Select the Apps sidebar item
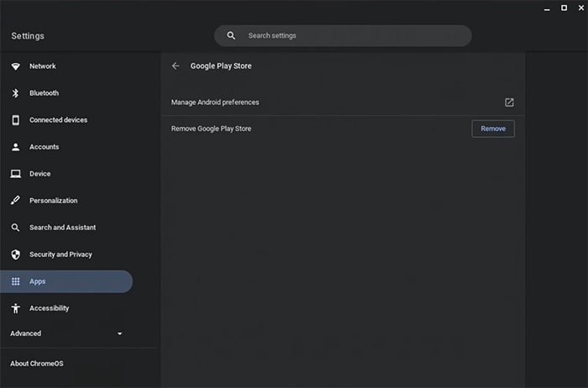The image size is (588, 388). click(66, 281)
